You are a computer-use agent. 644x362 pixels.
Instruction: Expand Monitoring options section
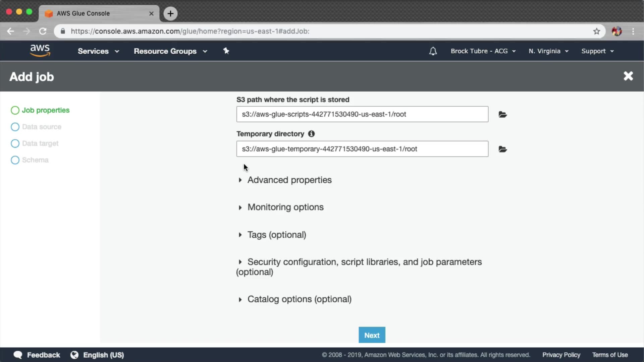point(285,207)
